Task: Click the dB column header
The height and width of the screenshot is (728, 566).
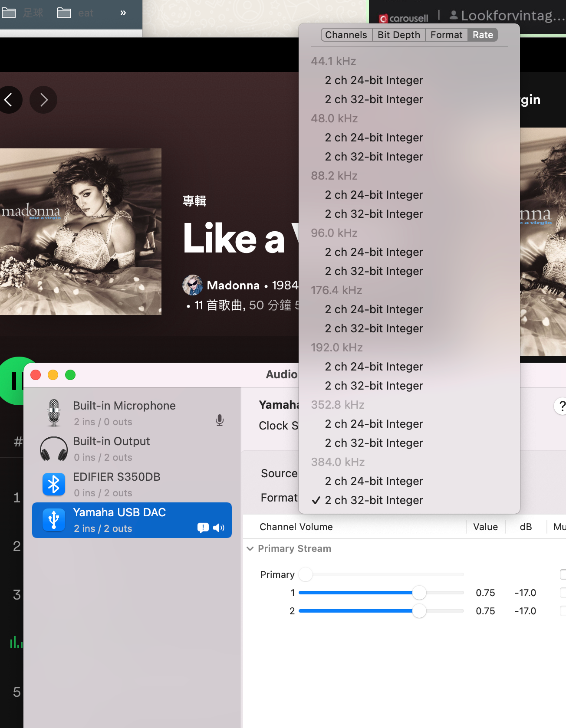Action: (x=526, y=527)
